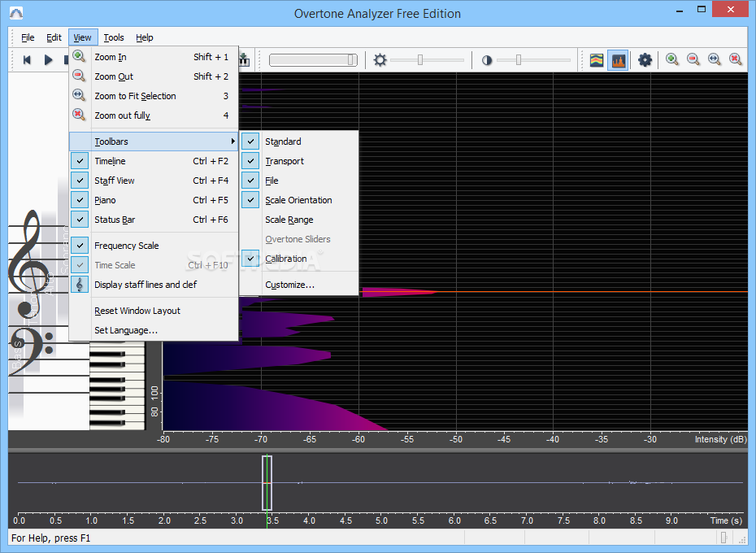Screen dimensions: 756x553
Task: Click the waveform overview at 8.5 seconds
Action: 636,482
